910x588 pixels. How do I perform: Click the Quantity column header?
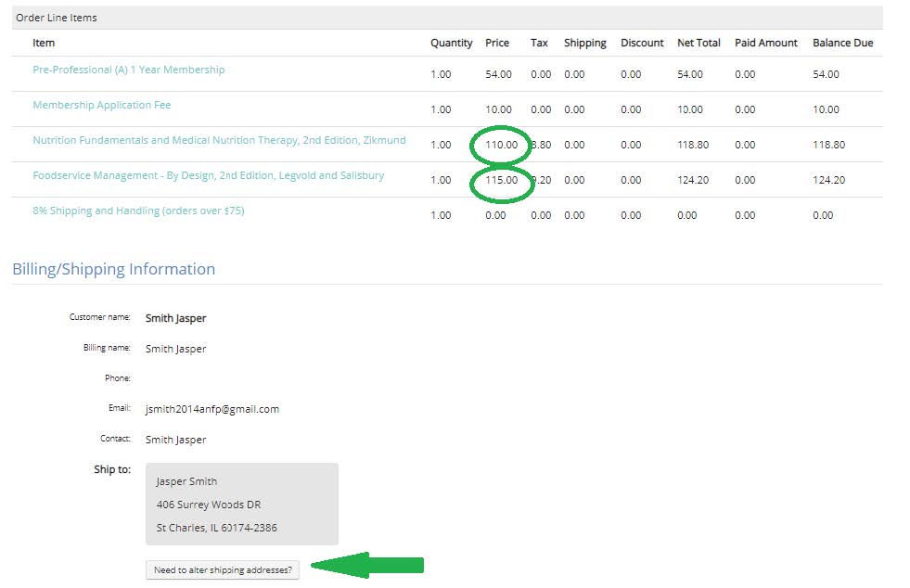point(451,44)
